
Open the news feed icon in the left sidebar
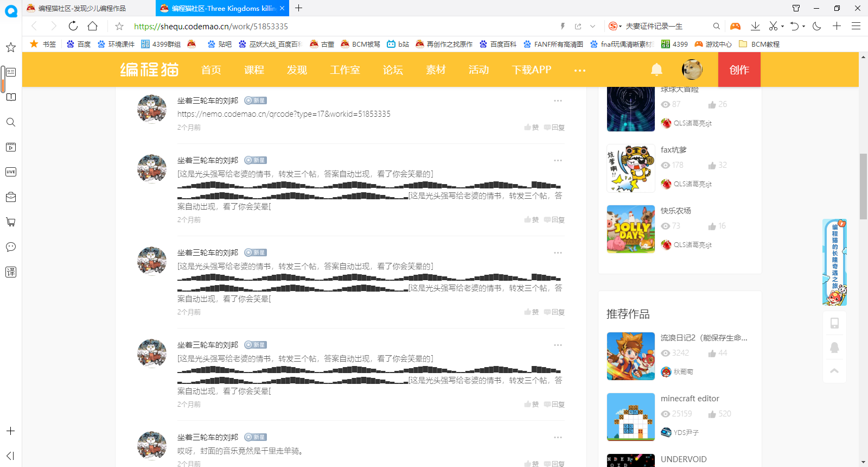11,72
